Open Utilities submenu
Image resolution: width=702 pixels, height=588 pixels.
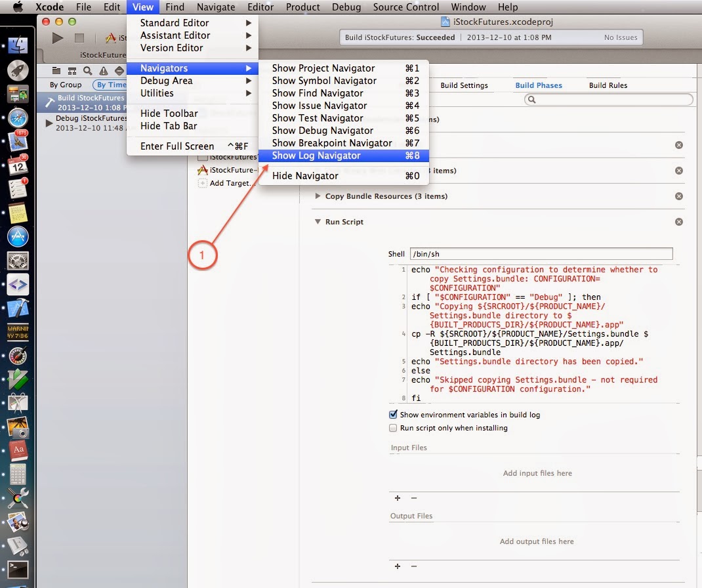pos(192,93)
